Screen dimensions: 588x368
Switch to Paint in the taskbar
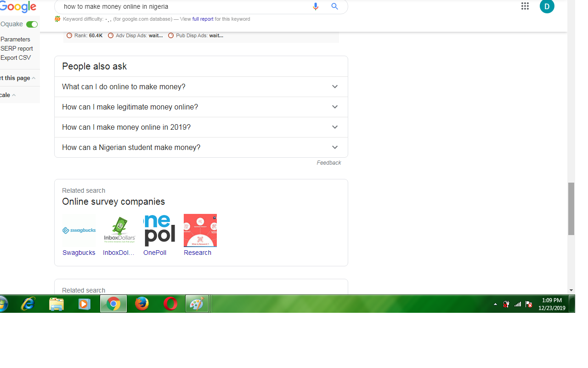pyautogui.click(x=197, y=304)
